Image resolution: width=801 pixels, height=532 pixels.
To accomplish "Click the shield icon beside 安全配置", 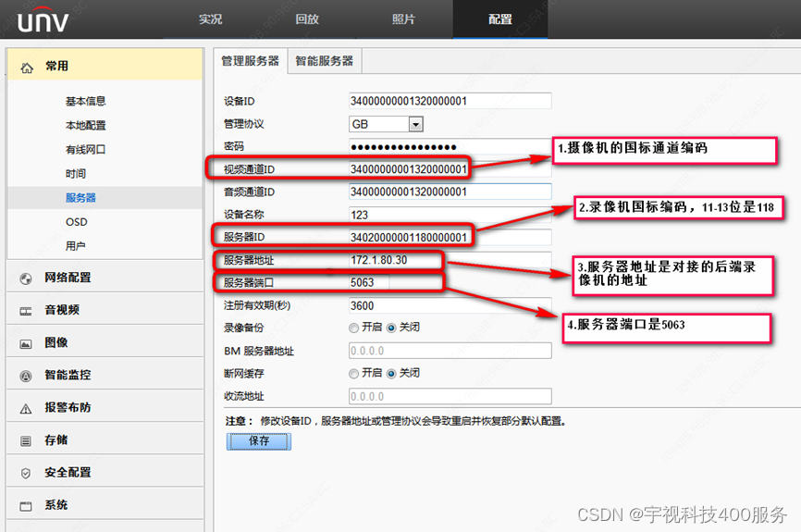I will coord(26,473).
